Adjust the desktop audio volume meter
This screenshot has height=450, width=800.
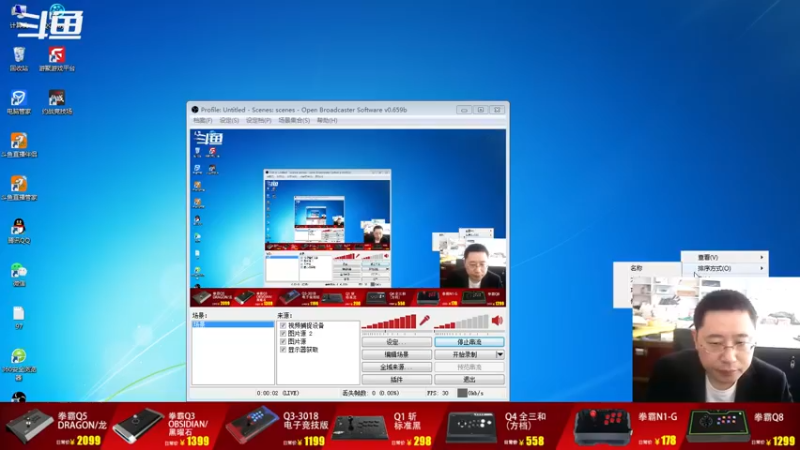point(462,321)
